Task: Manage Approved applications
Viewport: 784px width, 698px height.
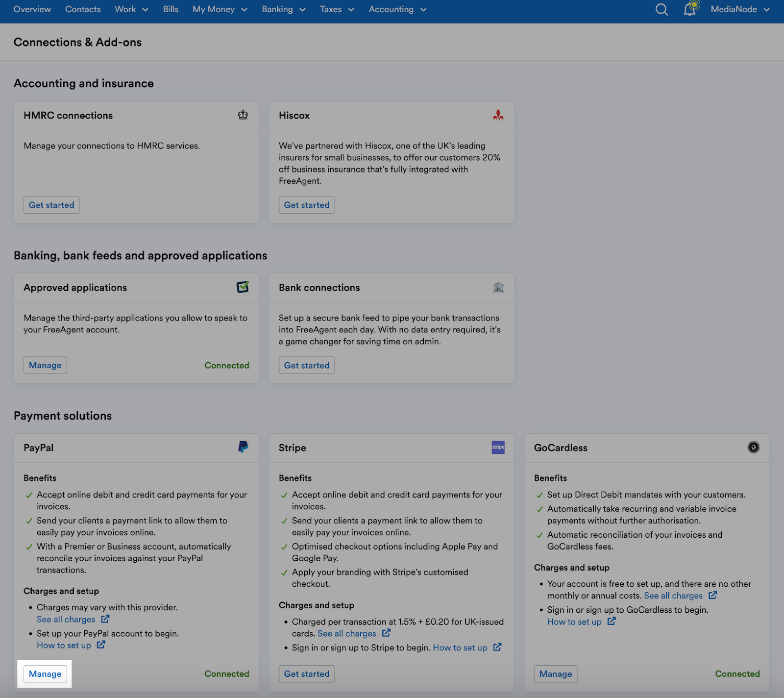Action: (45, 365)
